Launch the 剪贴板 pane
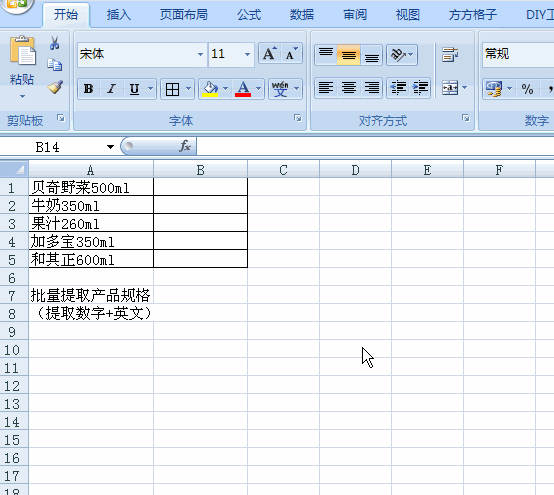Viewport: 554px width, 495px height. click(61, 118)
